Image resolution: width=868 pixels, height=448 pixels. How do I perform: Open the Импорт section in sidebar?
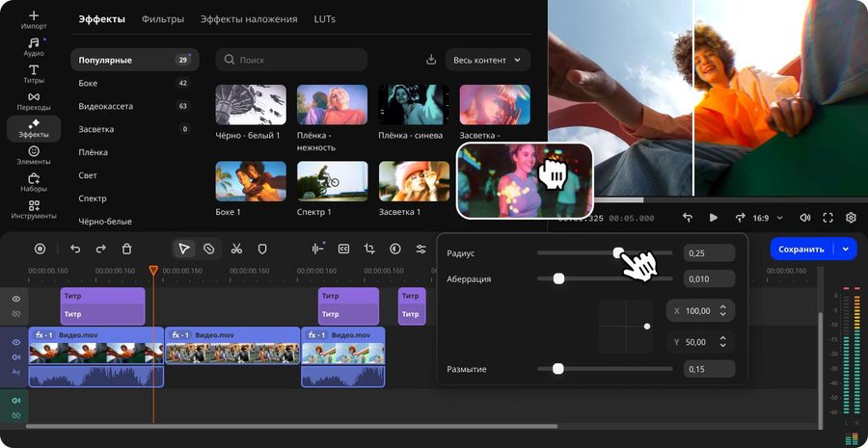click(x=34, y=20)
